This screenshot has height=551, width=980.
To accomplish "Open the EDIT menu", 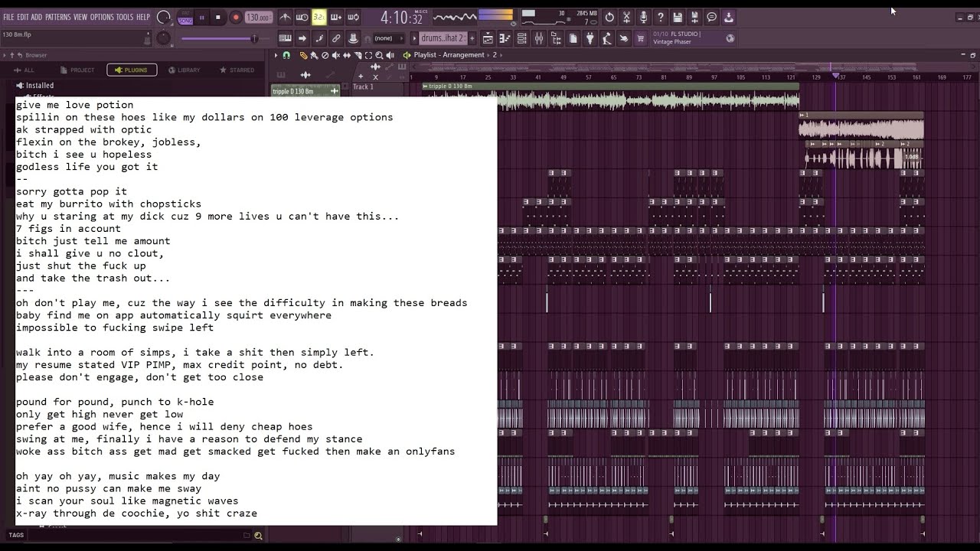I will click(23, 17).
